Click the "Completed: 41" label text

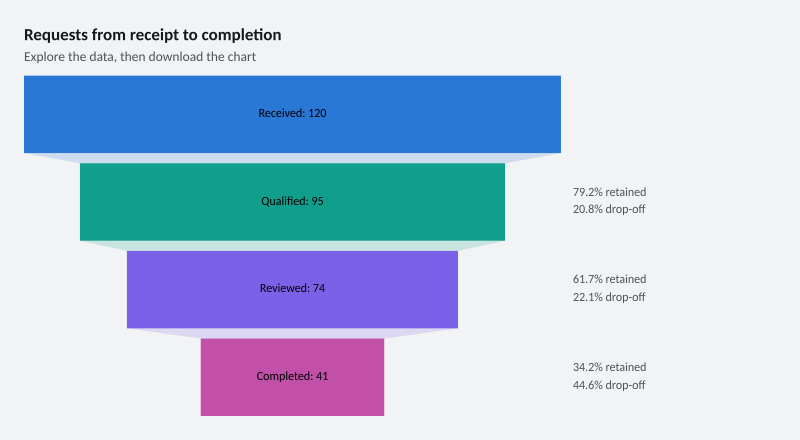coord(292,376)
